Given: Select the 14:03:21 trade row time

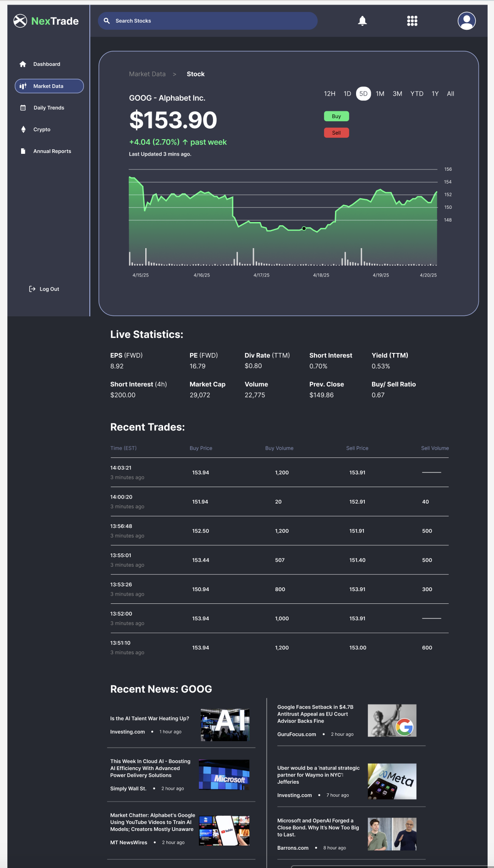Looking at the screenshot, I should coord(121,468).
